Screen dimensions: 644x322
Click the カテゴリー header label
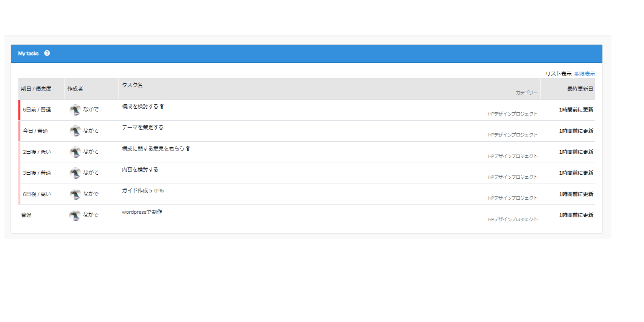click(x=526, y=93)
